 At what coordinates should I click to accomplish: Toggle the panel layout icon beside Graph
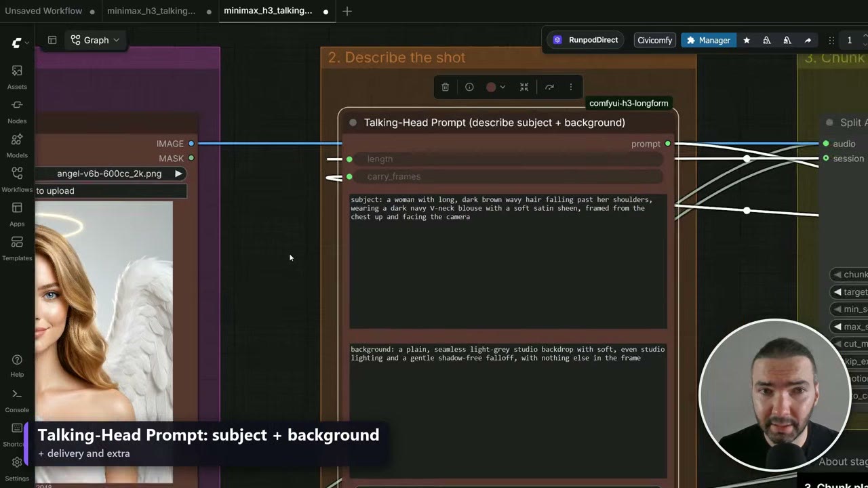[52, 40]
